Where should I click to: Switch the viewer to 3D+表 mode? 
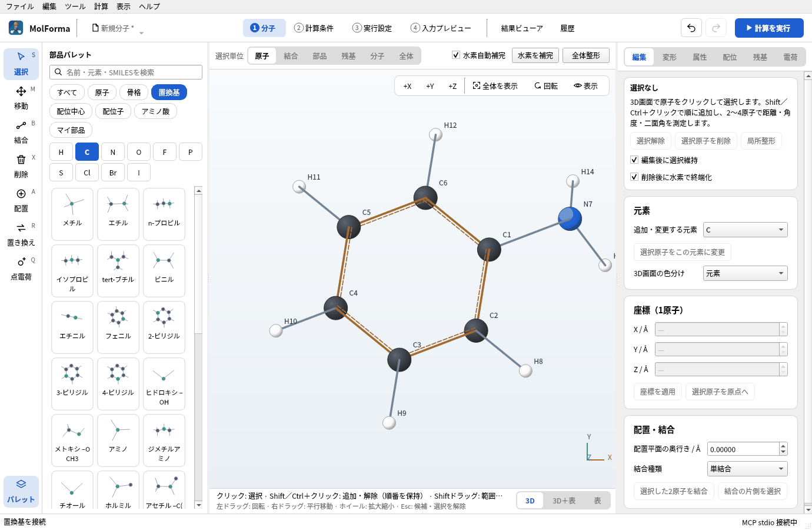564,501
